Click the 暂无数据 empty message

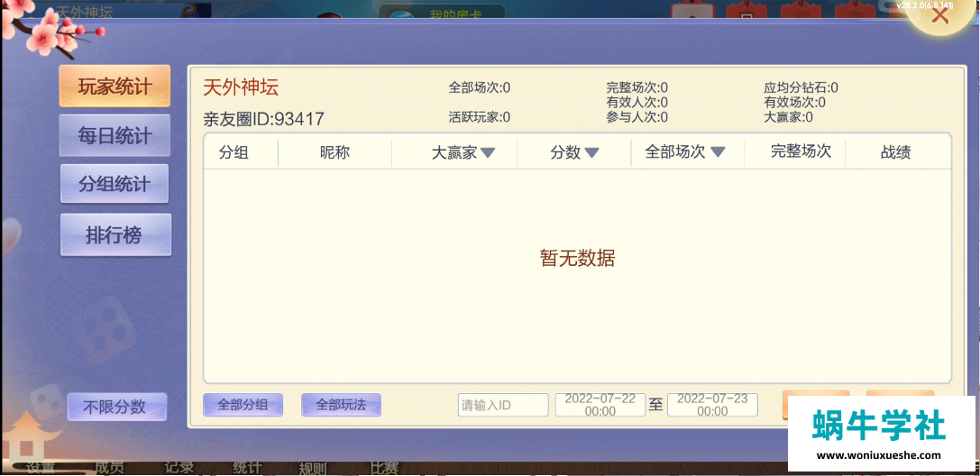pos(578,258)
